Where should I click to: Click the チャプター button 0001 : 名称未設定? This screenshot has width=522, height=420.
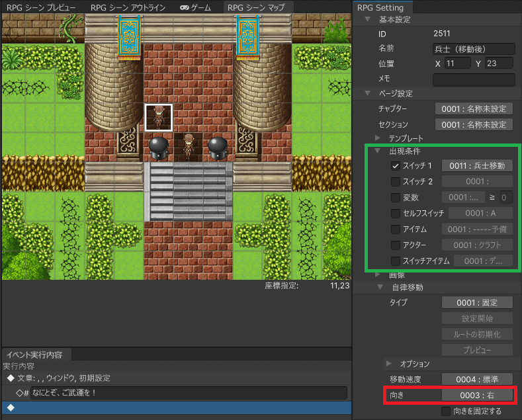point(474,108)
